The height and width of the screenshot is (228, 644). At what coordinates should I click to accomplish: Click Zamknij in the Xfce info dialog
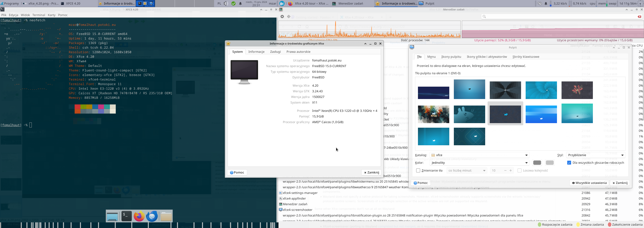pyautogui.click(x=372, y=172)
